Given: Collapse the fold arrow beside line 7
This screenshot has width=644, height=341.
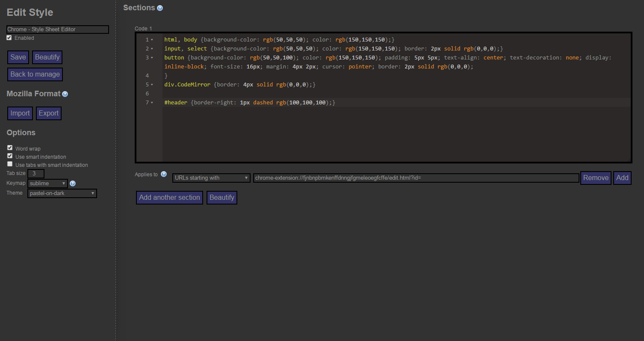Looking at the screenshot, I should (152, 102).
